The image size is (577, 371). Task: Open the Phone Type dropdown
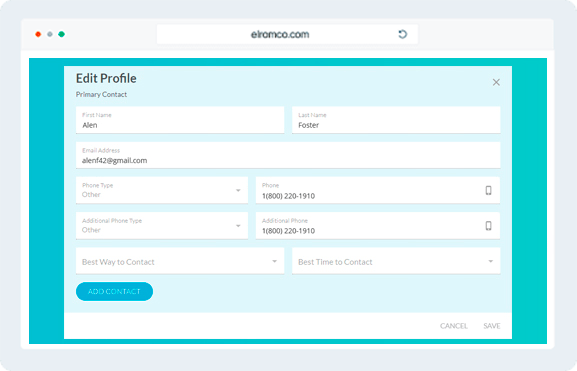pos(162,190)
